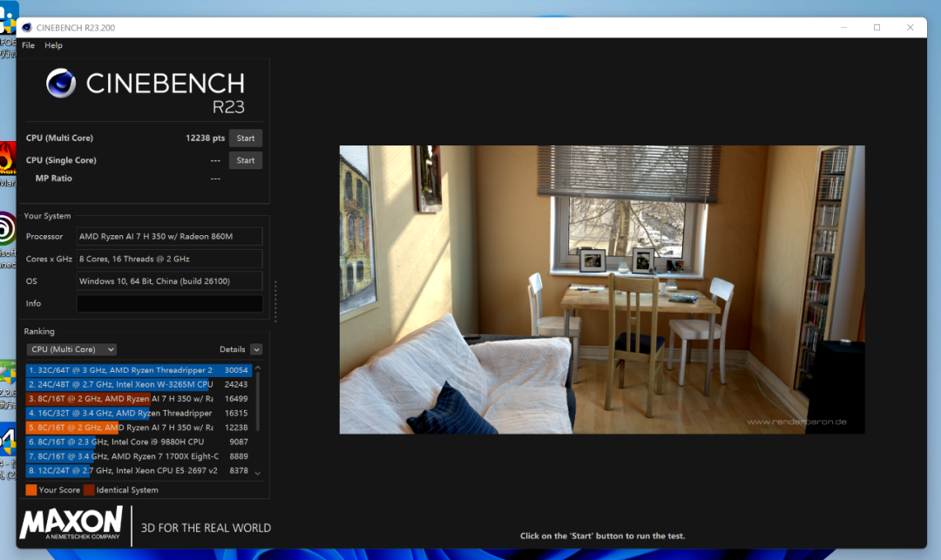Select the 24C/48T Intel Xeon W-3265M row

pos(139,385)
